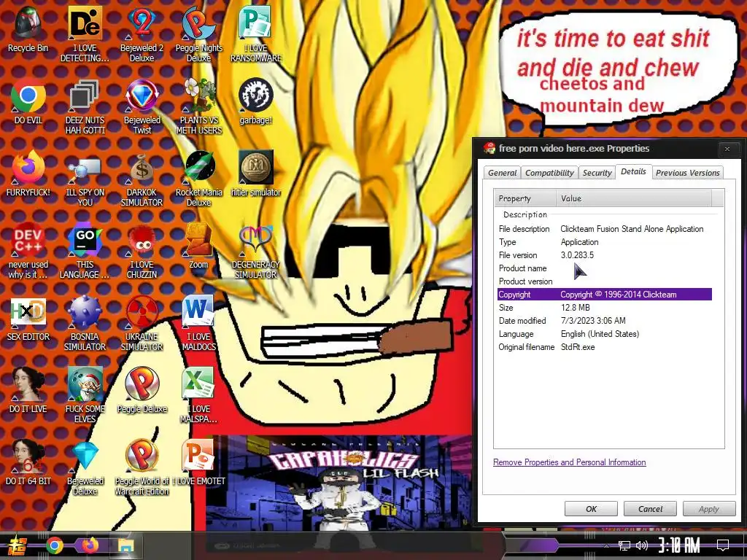The height and width of the screenshot is (560, 747).
Task: Open the Word 'I LOVE MALDOCS' icon
Action: click(x=198, y=323)
